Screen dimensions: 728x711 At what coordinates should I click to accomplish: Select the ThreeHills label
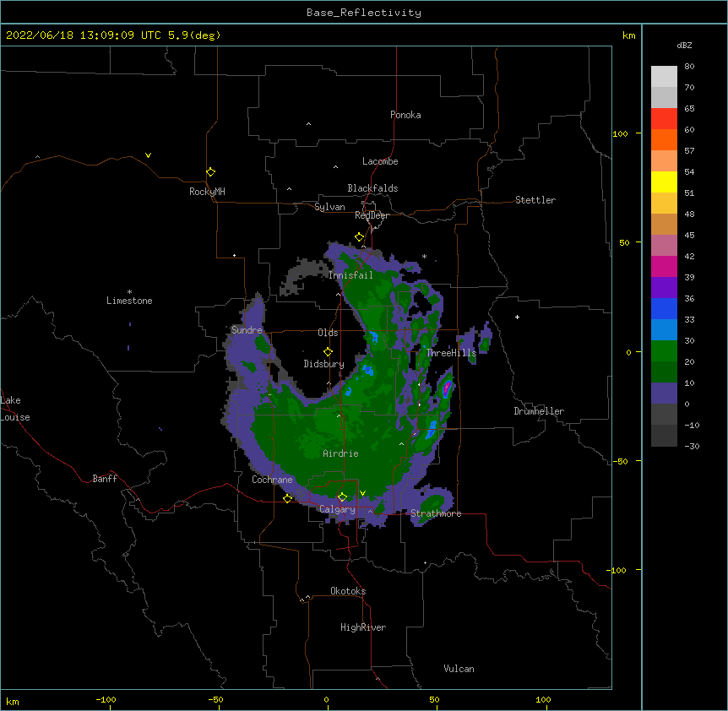point(451,353)
